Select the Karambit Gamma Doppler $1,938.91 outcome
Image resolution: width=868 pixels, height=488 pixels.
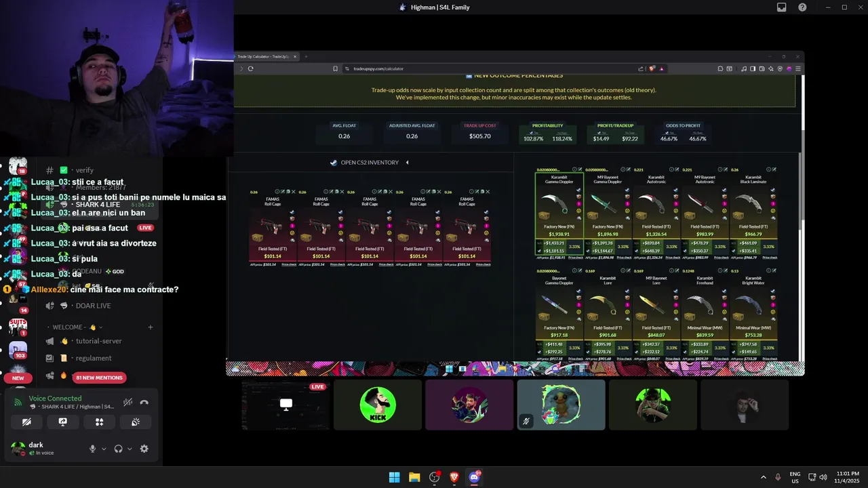[559, 214]
